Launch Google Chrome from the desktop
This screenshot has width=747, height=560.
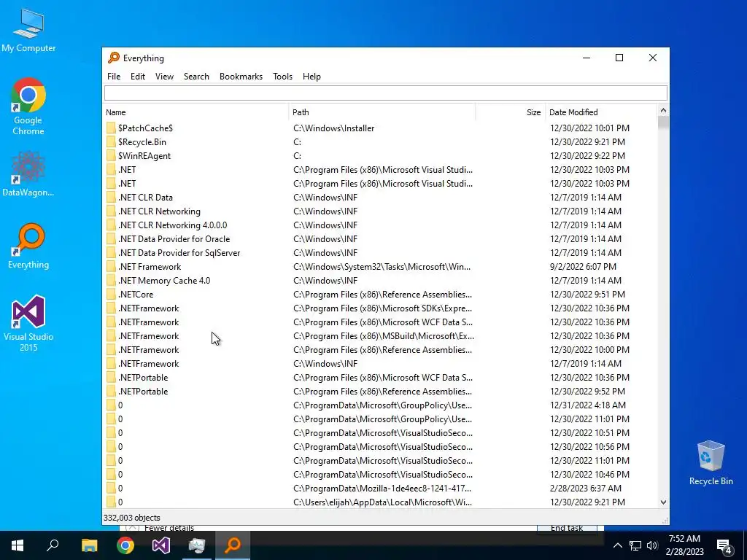[28, 106]
